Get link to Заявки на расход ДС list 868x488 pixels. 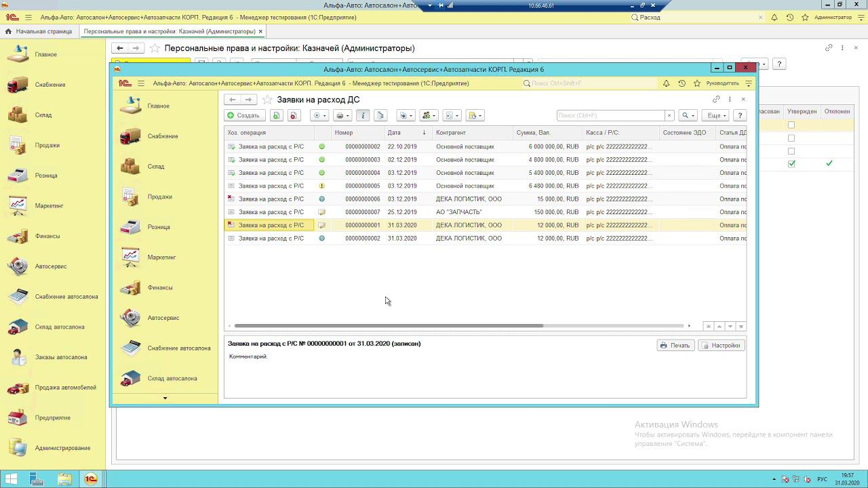click(716, 100)
